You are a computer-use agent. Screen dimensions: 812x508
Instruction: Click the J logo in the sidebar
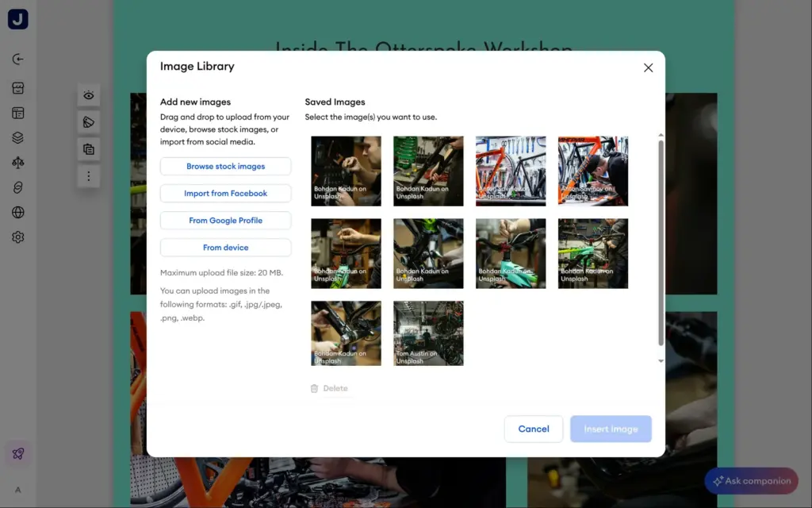[18, 19]
